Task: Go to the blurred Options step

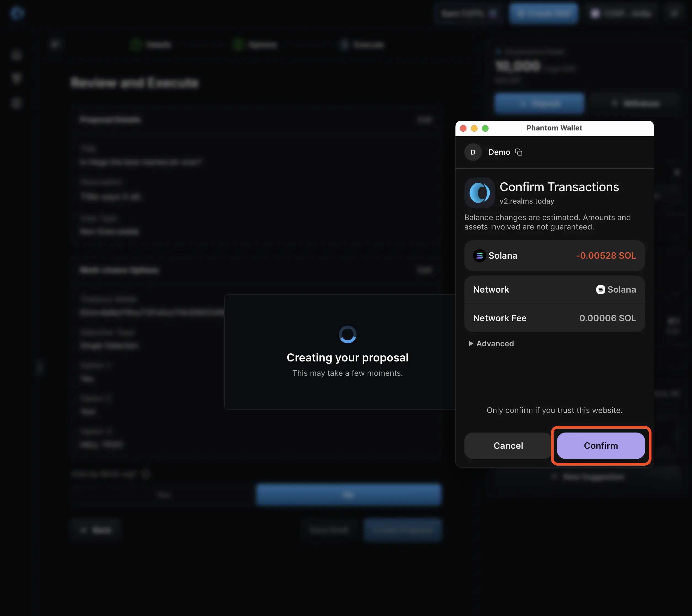Action: [x=256, y=45]
